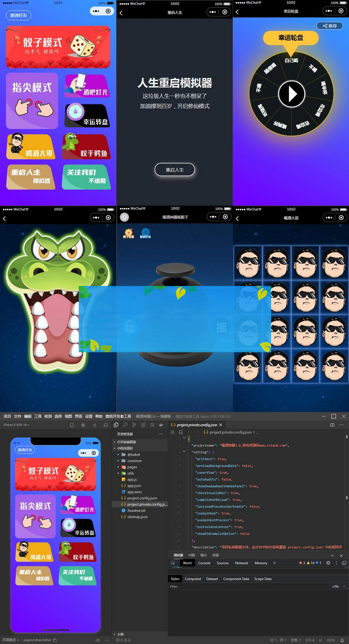Open the search icon in IDE sidebar

click(125, 425)
